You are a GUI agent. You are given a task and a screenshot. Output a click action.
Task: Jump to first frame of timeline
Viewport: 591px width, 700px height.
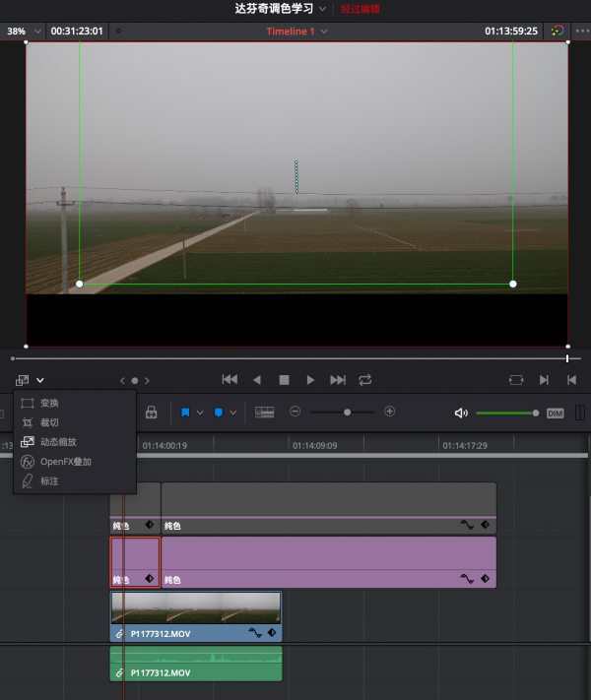tap(230, 380)
